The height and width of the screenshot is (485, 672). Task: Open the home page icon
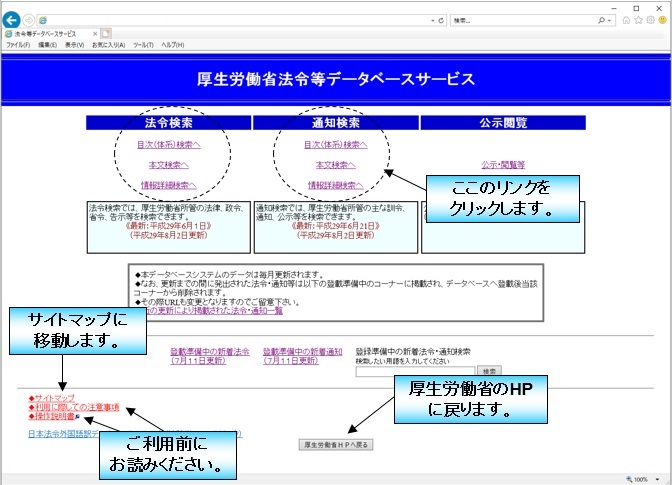click(x=626, y=20)
